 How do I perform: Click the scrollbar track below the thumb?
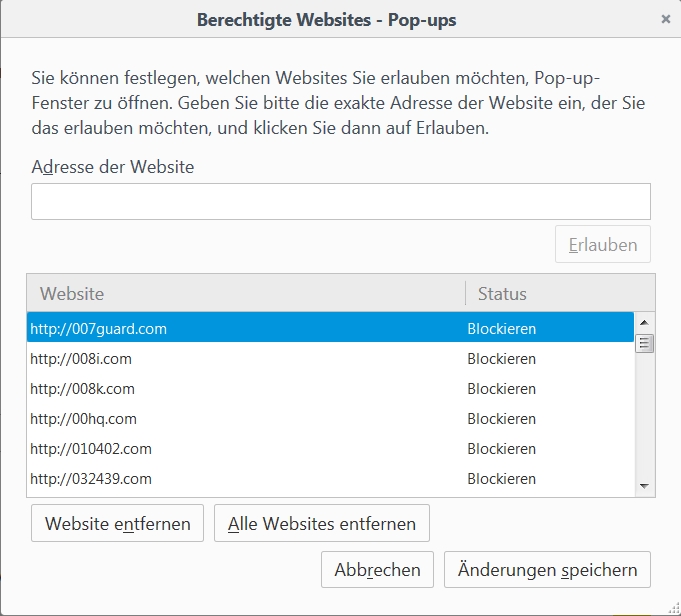click(644, 420)
